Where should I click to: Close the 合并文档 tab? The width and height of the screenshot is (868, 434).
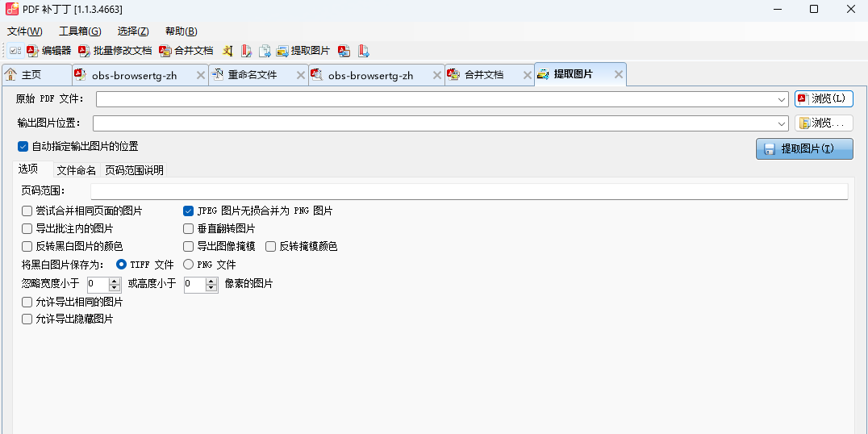point(526,75)
